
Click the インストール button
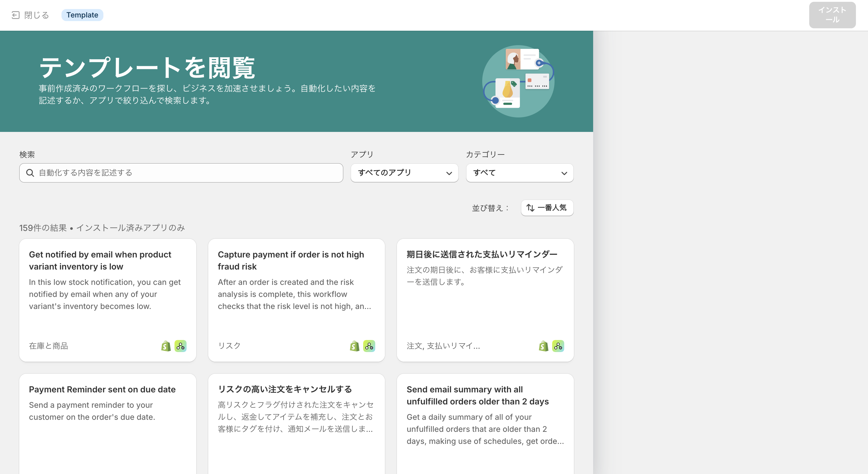tap(832, 15)
